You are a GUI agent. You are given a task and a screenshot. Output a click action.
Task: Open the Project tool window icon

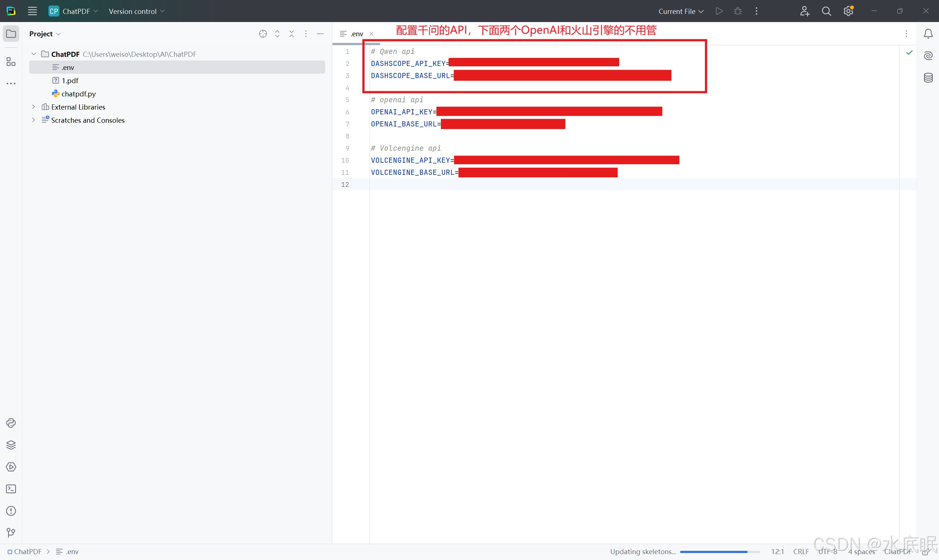(11, 34)
